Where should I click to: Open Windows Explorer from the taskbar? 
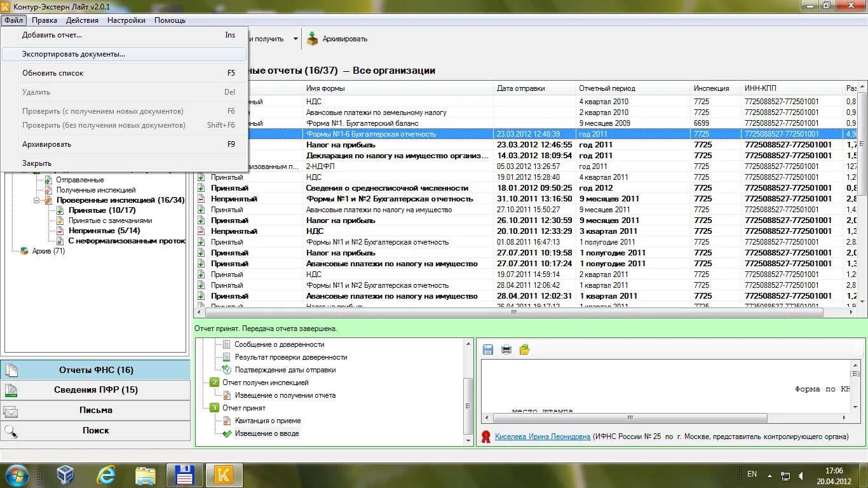coord(146,475)
